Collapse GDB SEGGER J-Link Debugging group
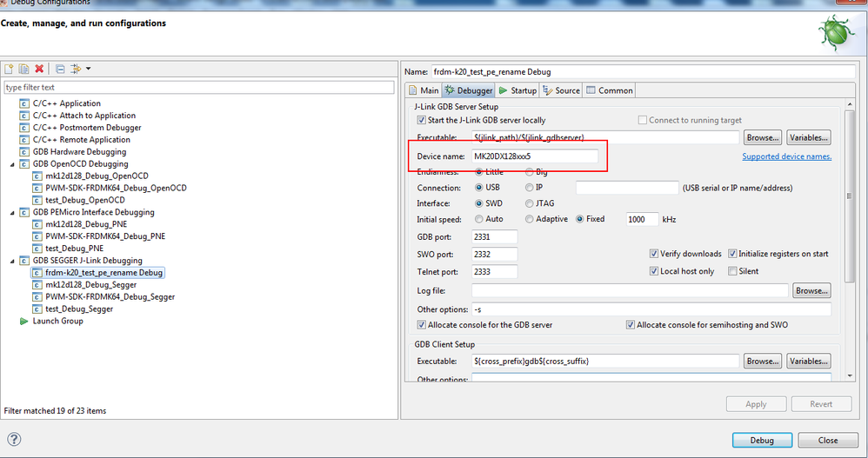 12,261
